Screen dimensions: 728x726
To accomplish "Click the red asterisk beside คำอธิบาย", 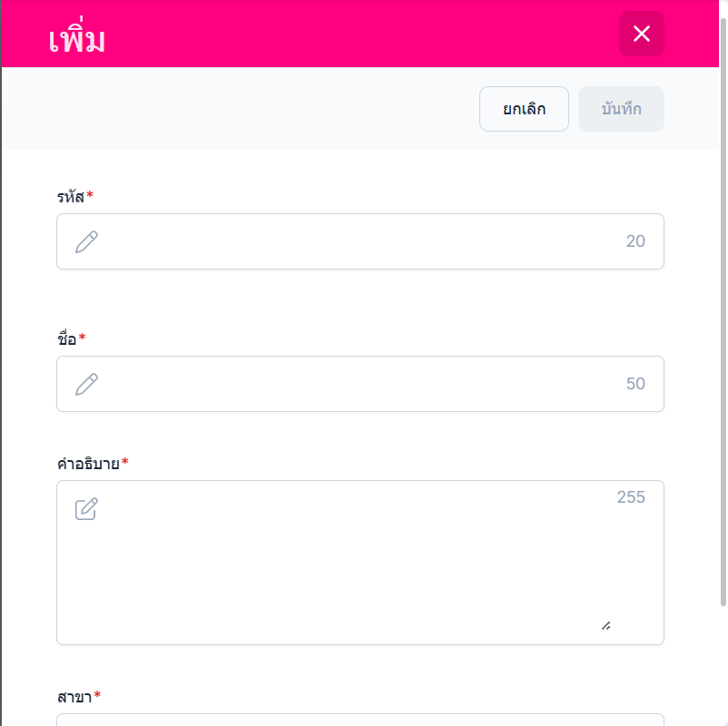I will point(125,462).
